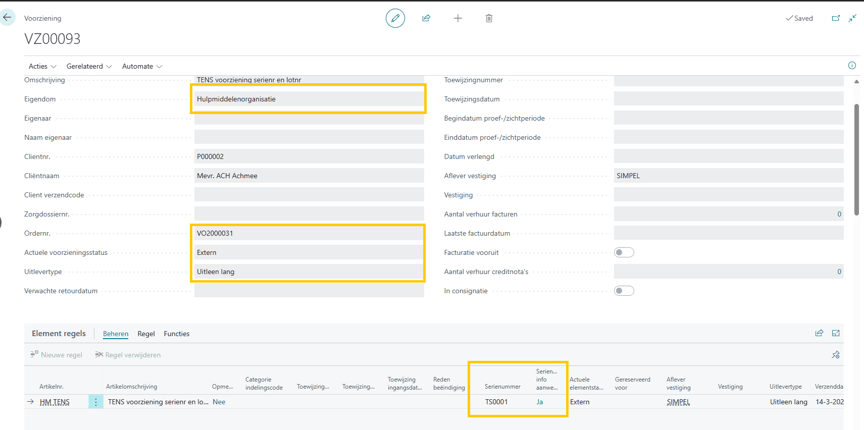Click the Saved status indicator
Screen dimensions: 864x430
point(798,18)
